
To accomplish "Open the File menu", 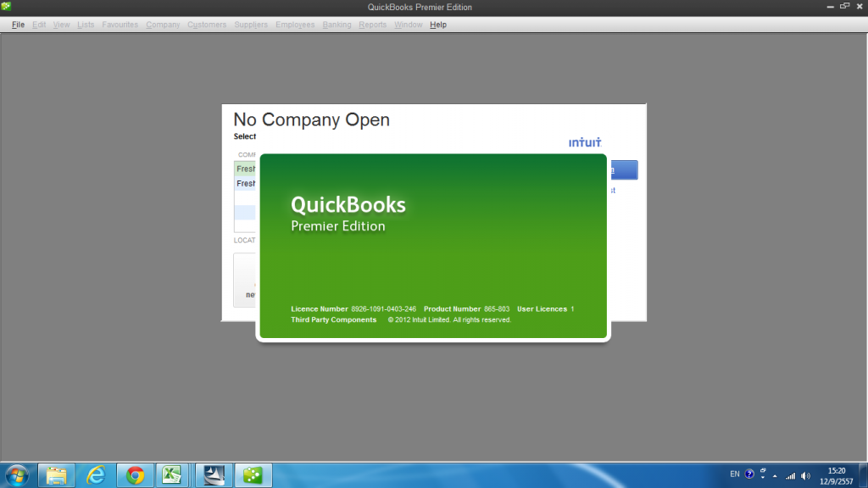I will click(19, 25).
